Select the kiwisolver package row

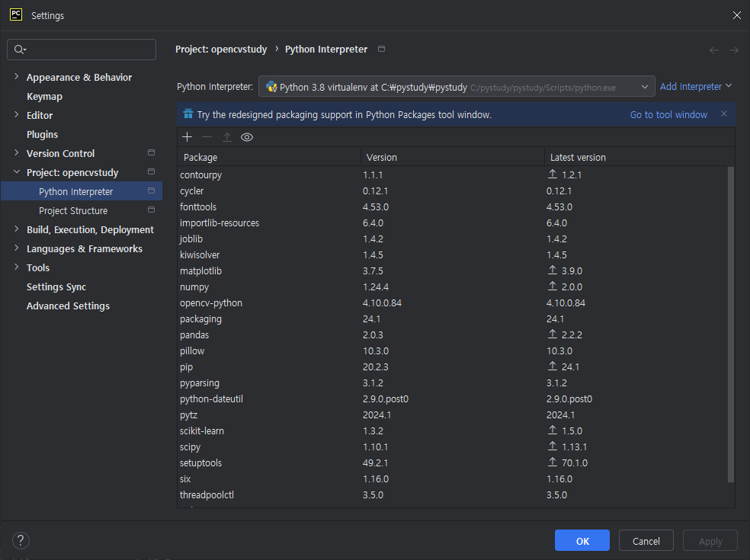pyautogui.click(x=453, y=255)
